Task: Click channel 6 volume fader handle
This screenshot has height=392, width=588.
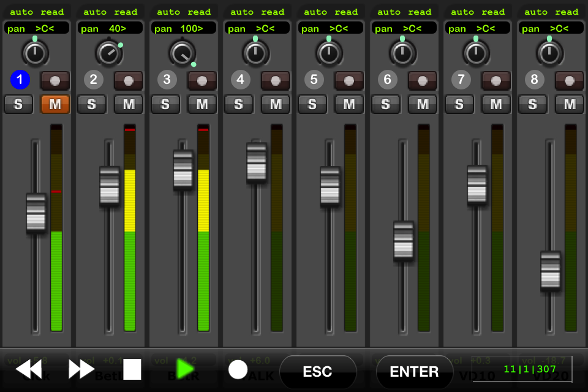Action: [404, 241]
